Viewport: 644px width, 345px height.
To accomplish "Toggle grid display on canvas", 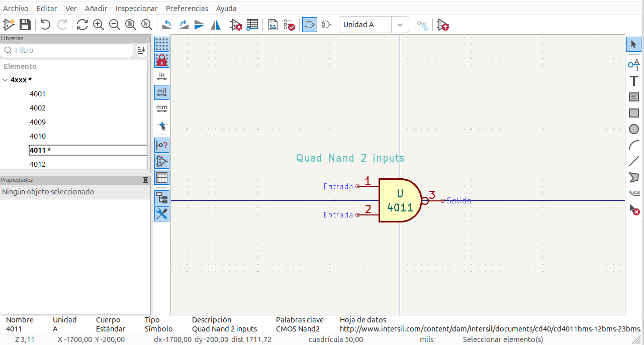I will pos(162,44).
